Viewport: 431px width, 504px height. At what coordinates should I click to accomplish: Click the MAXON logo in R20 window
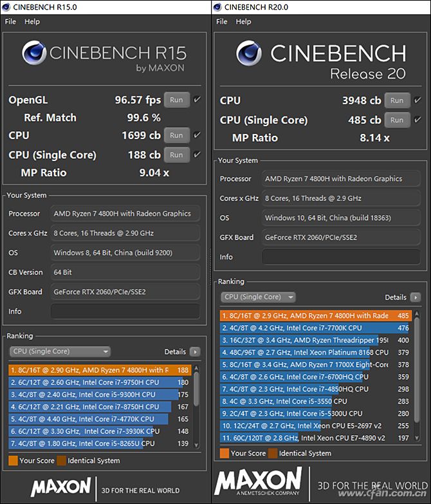[x=258, y=481]
